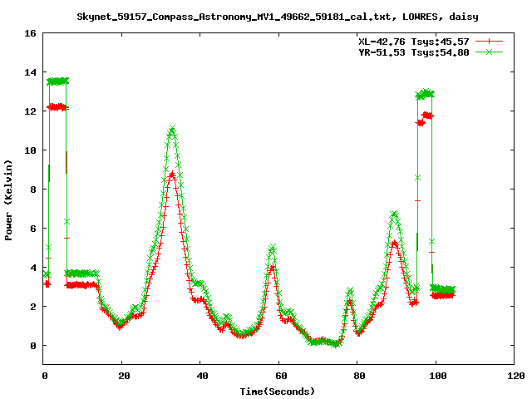Click the y-axis tick label 12
The width and height of the screenshot is (532, 399).
pyautogui.click(x=30, y=111)
